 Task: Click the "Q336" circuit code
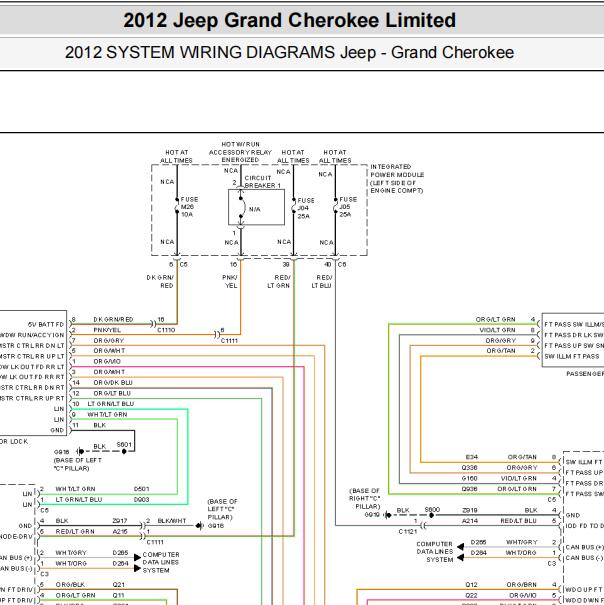(x=470, y=468)
